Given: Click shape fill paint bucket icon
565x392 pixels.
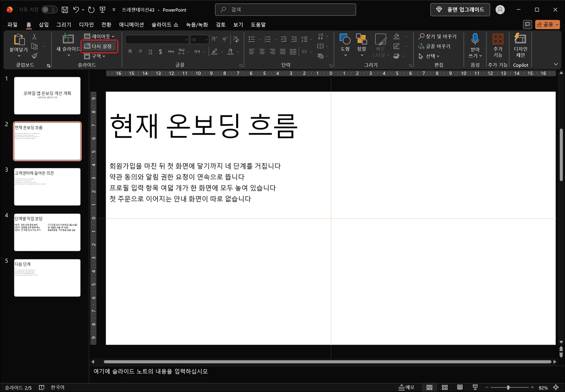Looking at the screenshot, I should [x=397, y=36].
